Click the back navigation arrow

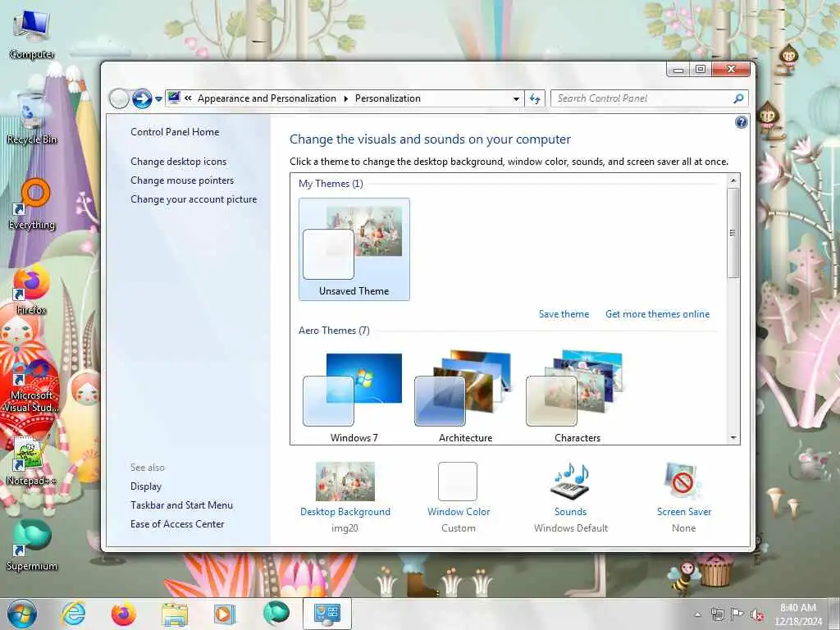[x=119, y=98]
